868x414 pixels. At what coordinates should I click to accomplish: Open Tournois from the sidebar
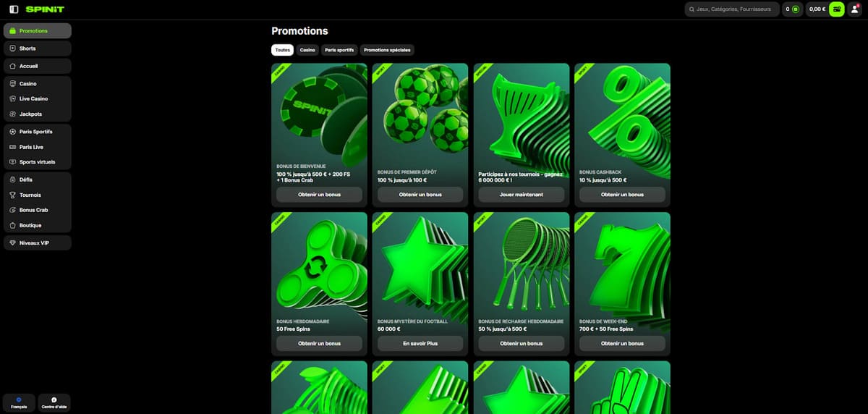[x=37, y=195]
